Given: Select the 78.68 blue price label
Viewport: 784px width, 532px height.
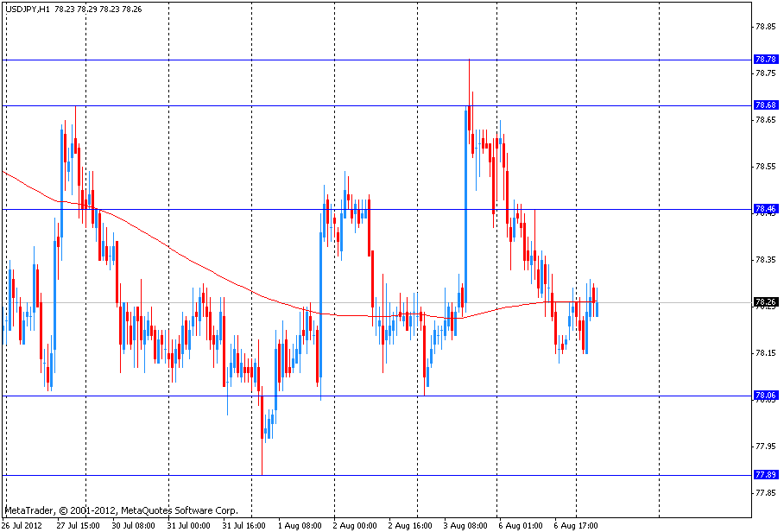Looking at the screenshot, I should 765,105.
